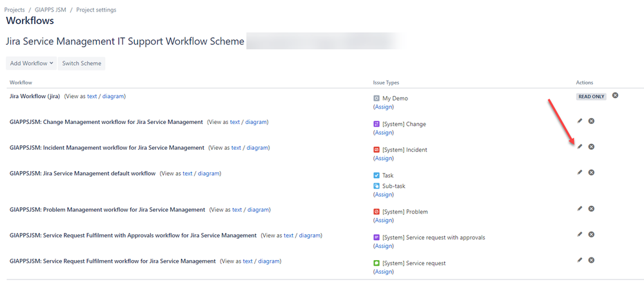Screen dimensions: 644x282
Task: Click the Switch Scheme button
Action: pyautogui.click(x=81, y=63)
